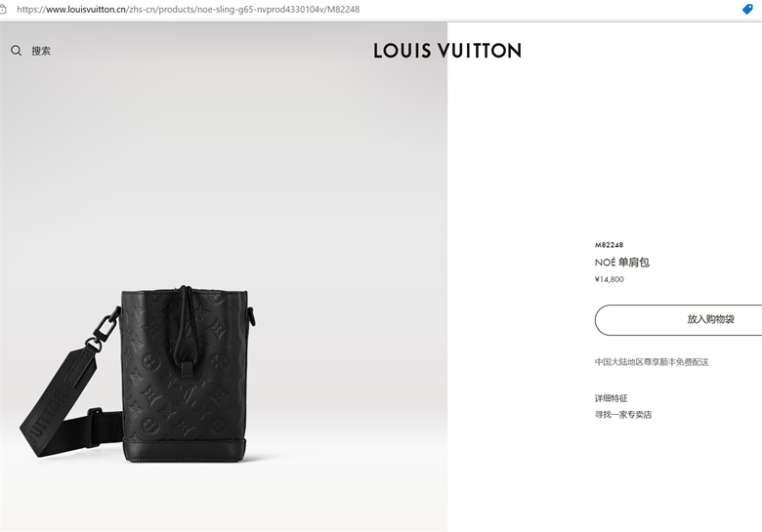Viewport: 762px width, 532px height.
Task: Open the 详细特征 details link
Action: (x=611, y=398)
